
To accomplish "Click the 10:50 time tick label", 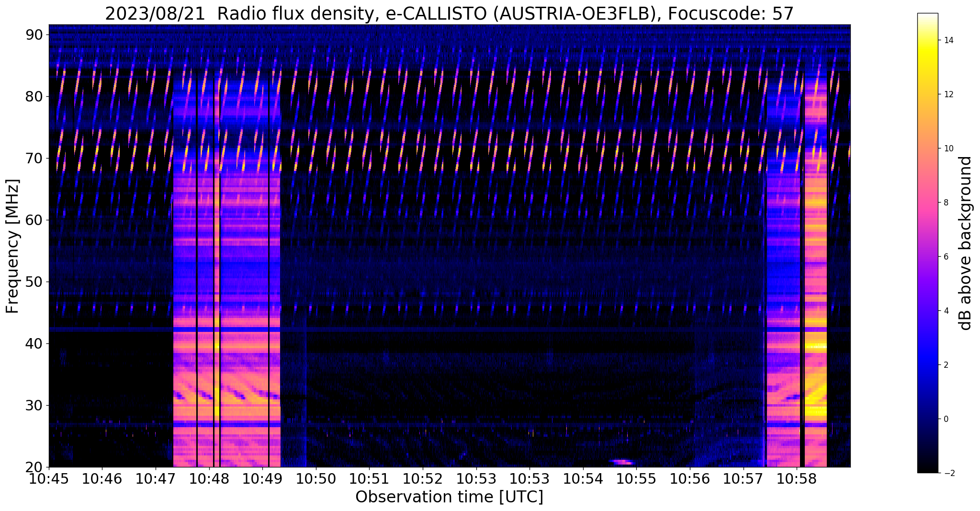I will 316,478.
